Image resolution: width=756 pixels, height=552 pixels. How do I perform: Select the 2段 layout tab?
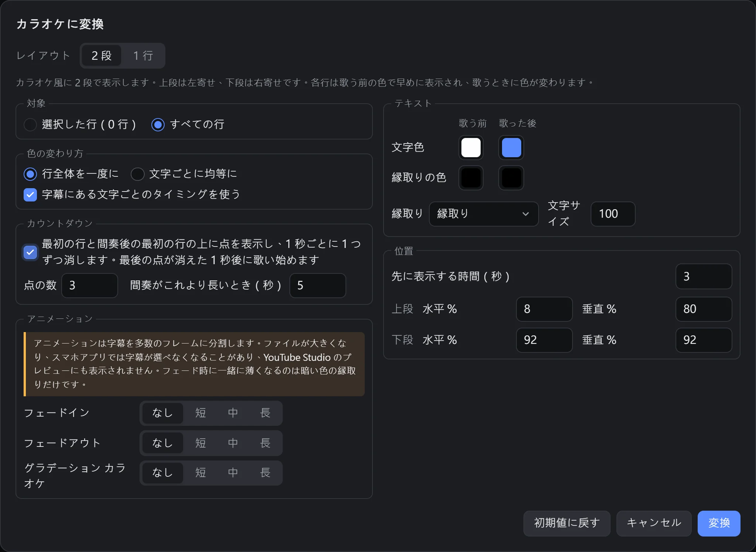[x=102, y=56]
